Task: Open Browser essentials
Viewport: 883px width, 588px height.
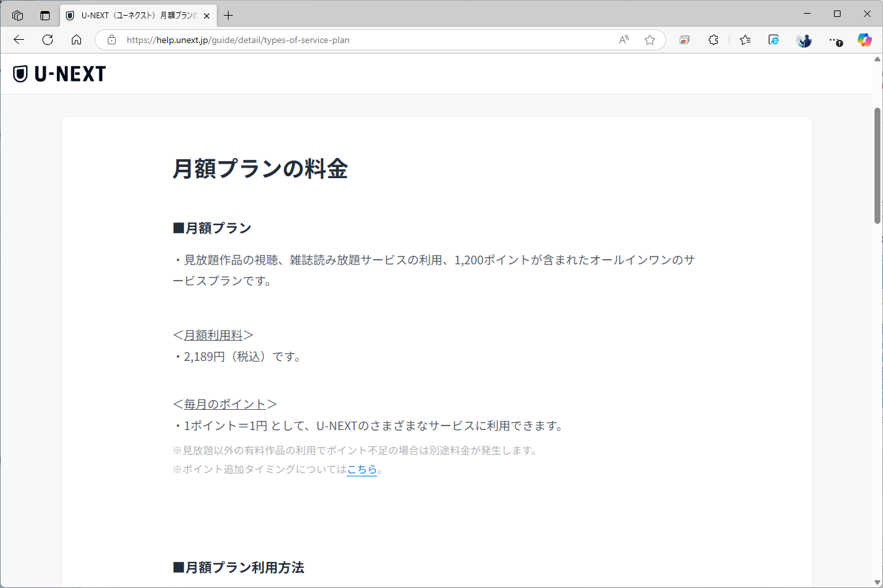Action: tap(684, 40)
